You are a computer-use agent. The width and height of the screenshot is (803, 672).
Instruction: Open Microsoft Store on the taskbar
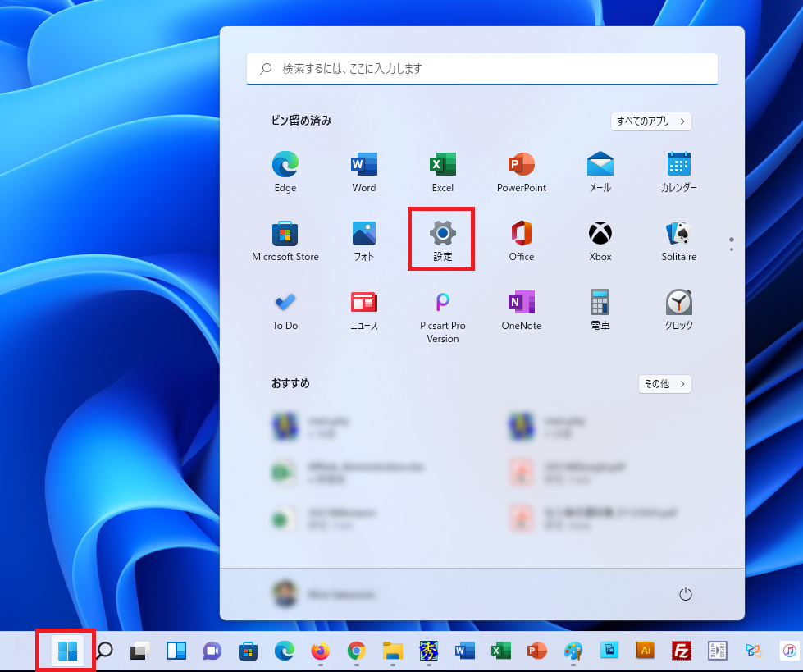[x=248, y=651]
